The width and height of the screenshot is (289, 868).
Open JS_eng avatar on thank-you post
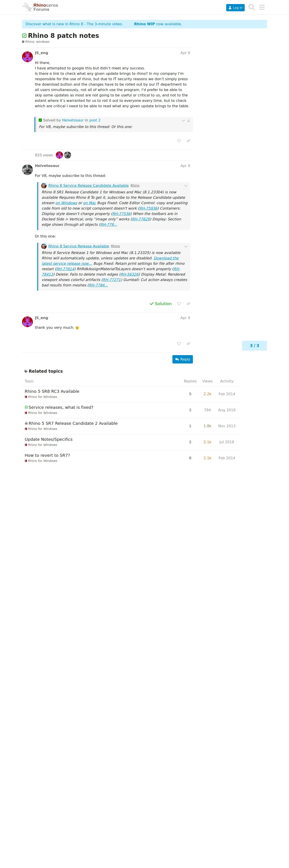[x=27, y=322]
